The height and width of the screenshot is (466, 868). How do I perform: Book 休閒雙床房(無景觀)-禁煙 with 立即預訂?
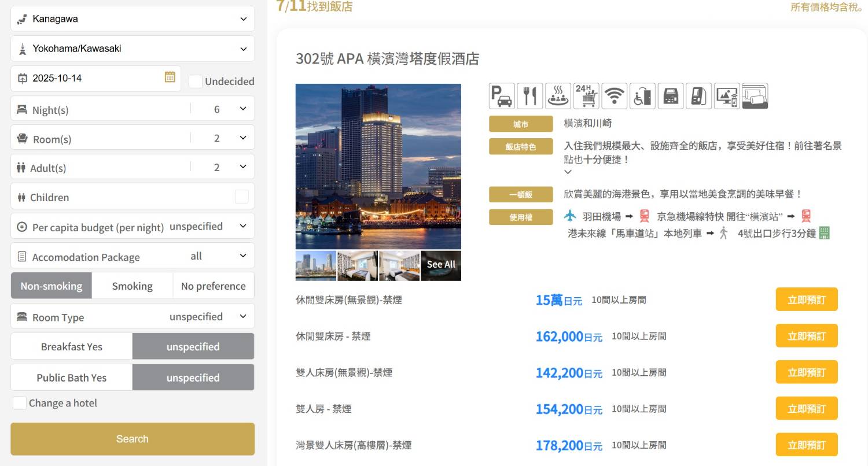[x=807, y=299]
